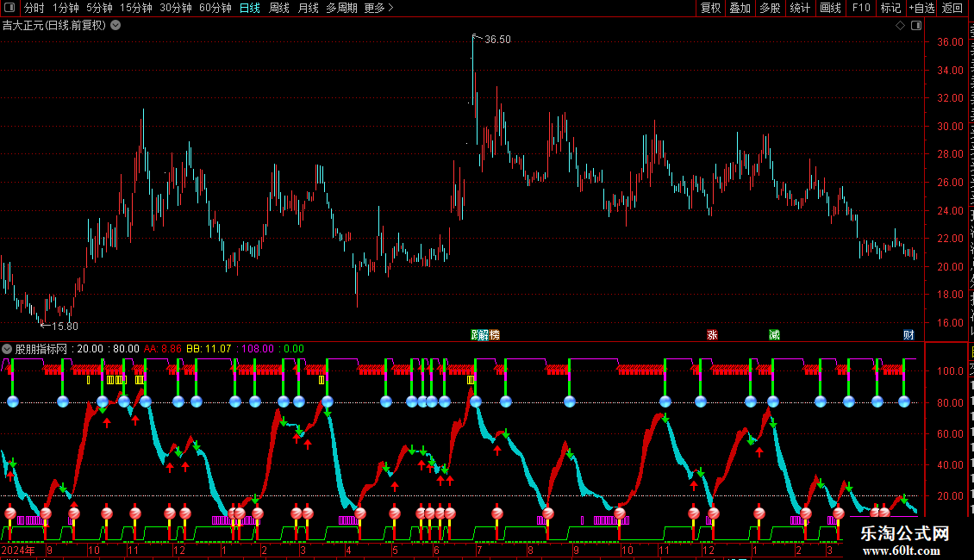This screenshot has height=560, width=974.
Task: Click the 36.50 high price label
Action: point(497,39)
